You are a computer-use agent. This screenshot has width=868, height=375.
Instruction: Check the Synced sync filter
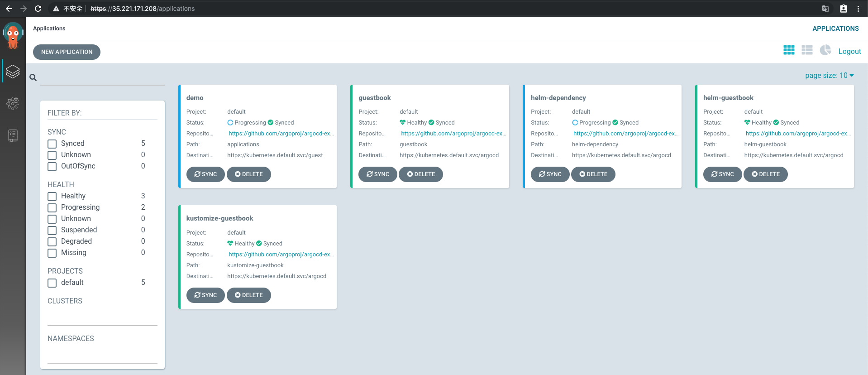coord(52,144)
